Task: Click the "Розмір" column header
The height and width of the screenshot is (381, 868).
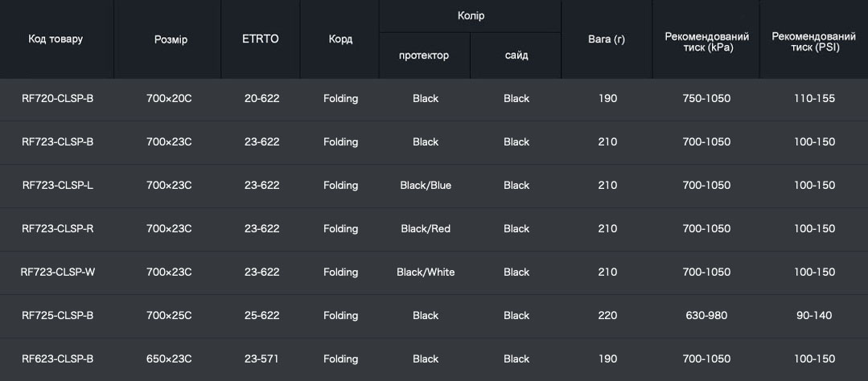Action: point(171,39)
